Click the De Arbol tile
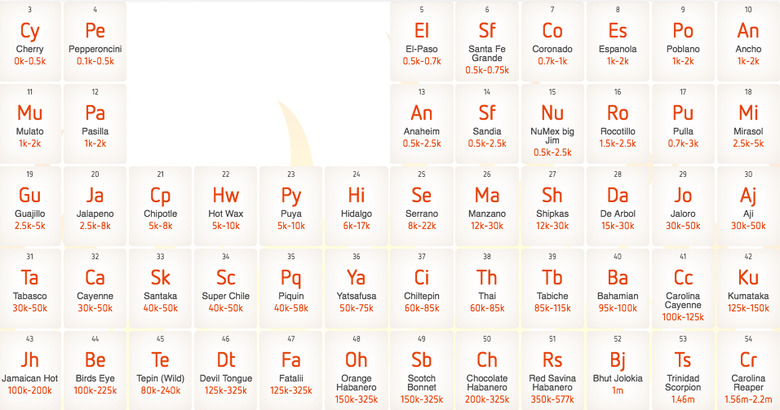This screenshot has width=780, height=410. [618, 202]
